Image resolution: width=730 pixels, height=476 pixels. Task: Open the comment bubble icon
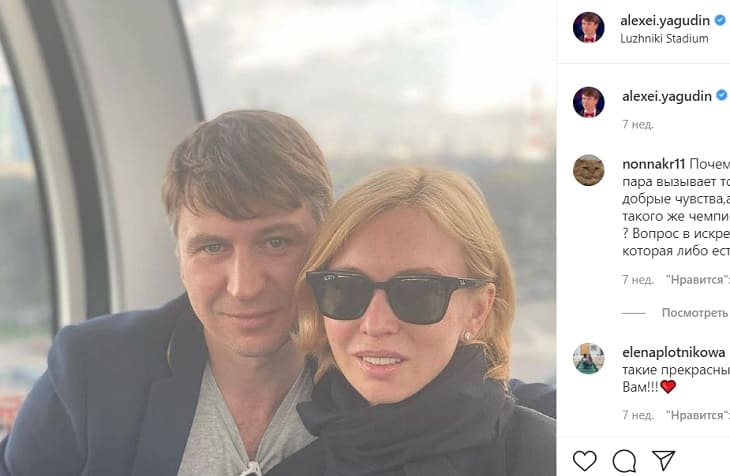pyautogui.click(x=624, y=460)
